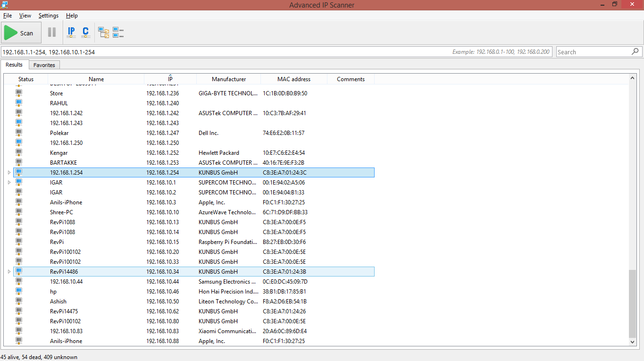The height and width of the screenshot is (361, 644).
Task: Switch to the Favorites tab
Action: tap(44, 65)
